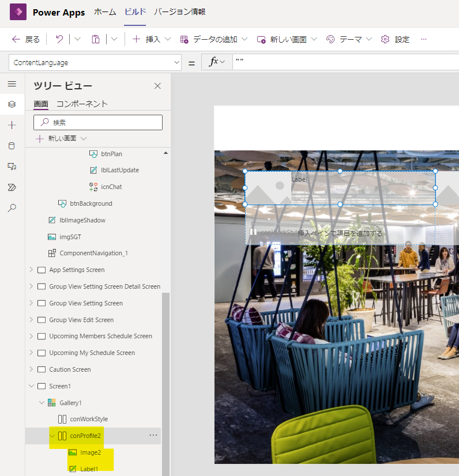Collapse the Gallery1 tree node
The image size is (459, 476).
coord(42,402)
